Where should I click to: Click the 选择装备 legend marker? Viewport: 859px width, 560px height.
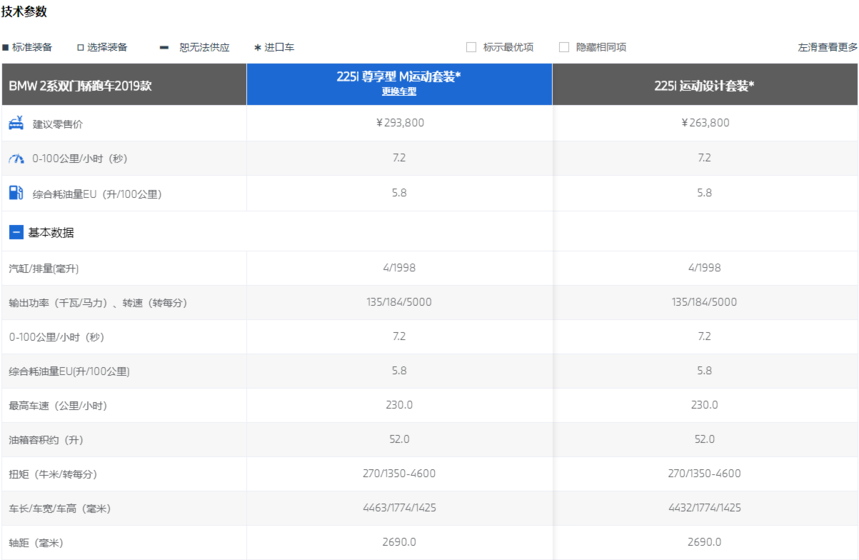[80, 48]
